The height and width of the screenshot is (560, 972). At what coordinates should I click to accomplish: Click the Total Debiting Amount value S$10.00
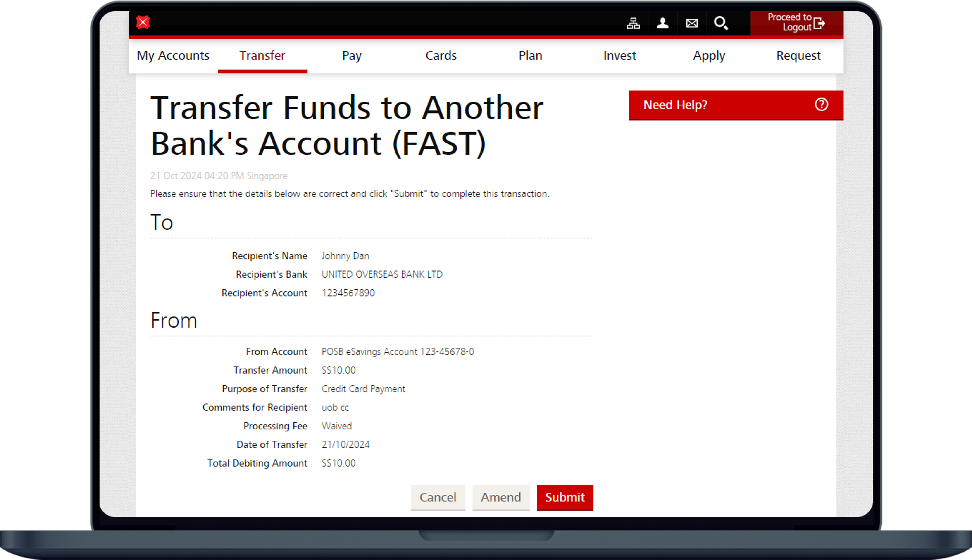click(338, 463)
